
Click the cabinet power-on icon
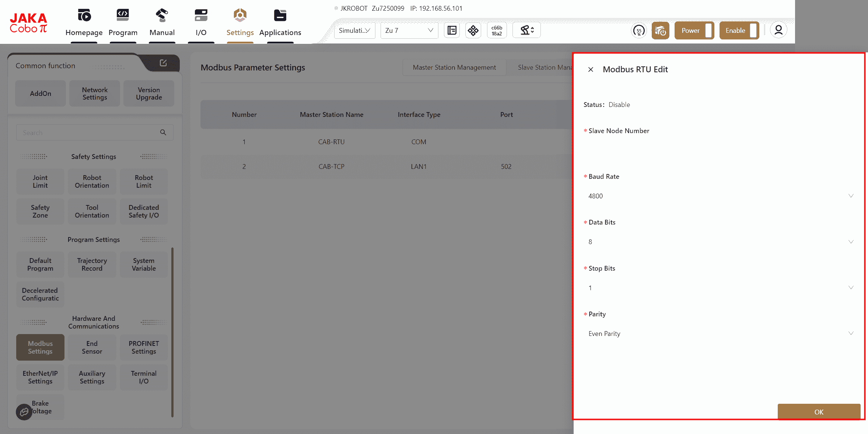660,31
